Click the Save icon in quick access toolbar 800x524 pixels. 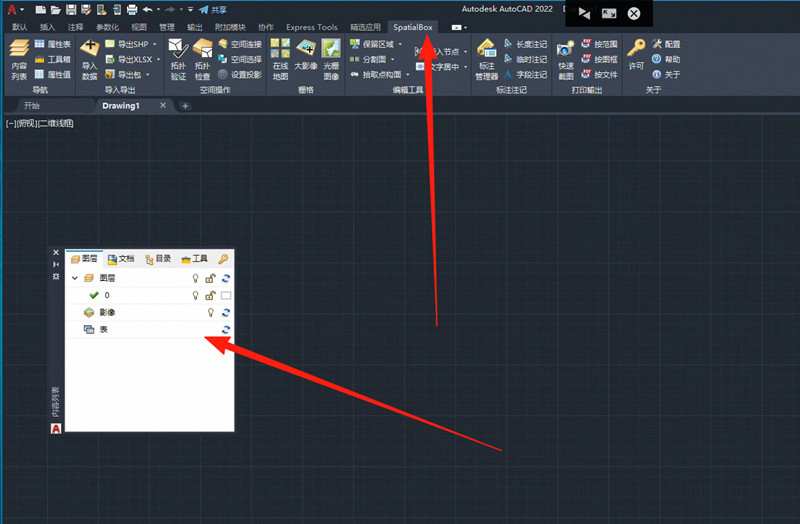[x=71, y=10]
